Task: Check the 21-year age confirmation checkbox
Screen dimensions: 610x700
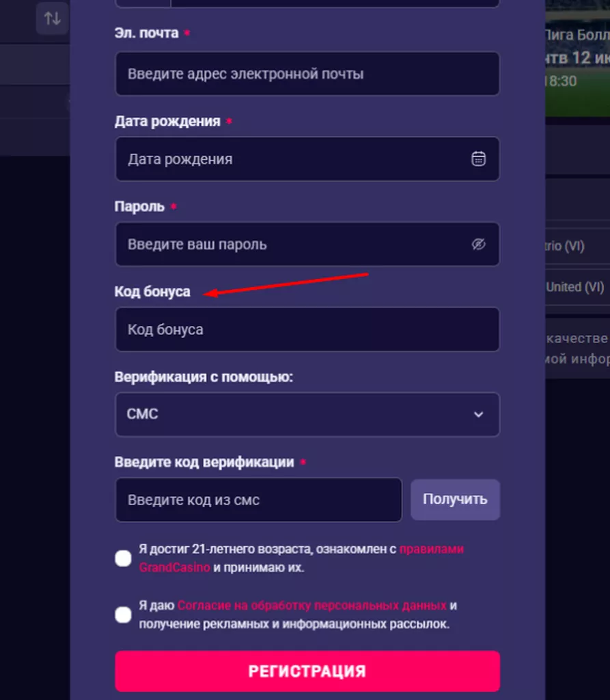Action: (x=123, y=558)
